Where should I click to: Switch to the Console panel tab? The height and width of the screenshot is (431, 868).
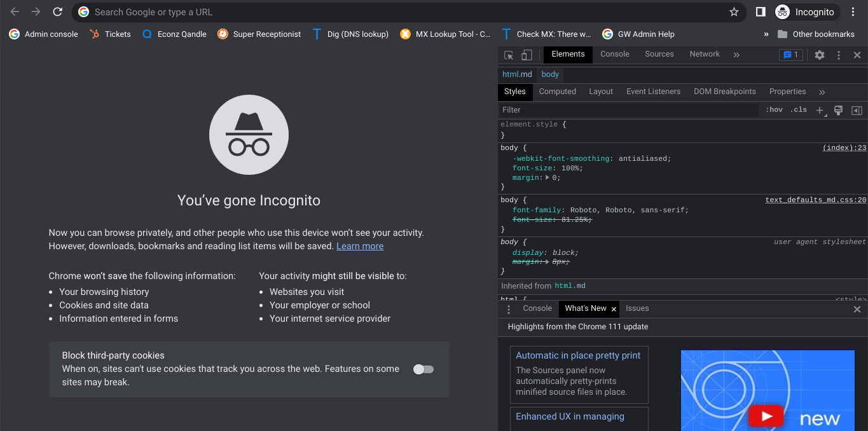coord(615,54)
